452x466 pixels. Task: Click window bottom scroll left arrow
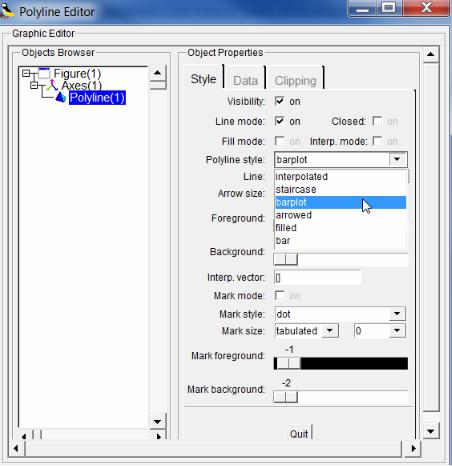(x=16, y=448)
